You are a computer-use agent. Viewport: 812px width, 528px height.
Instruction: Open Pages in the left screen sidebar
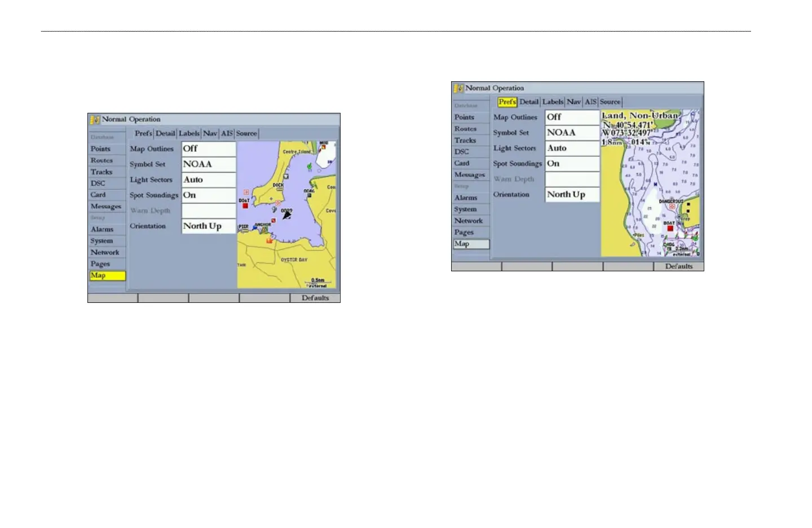pos(107,264)
